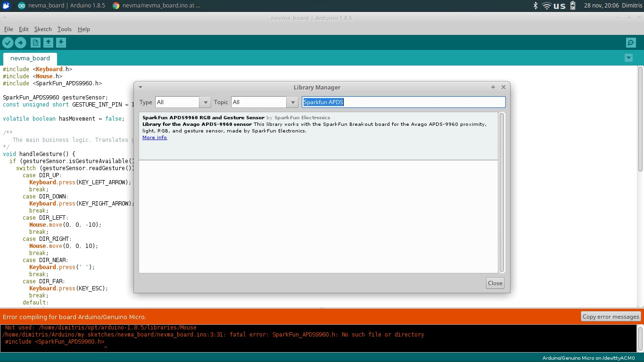Click the Bluetooth icon in system tray

tap(535, 6)
